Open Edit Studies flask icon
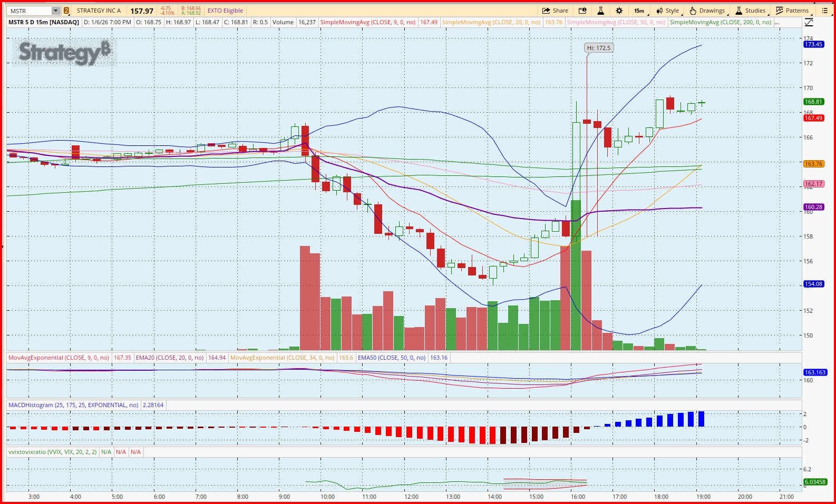This screenshot has width=836, height=504. point(600,11)
